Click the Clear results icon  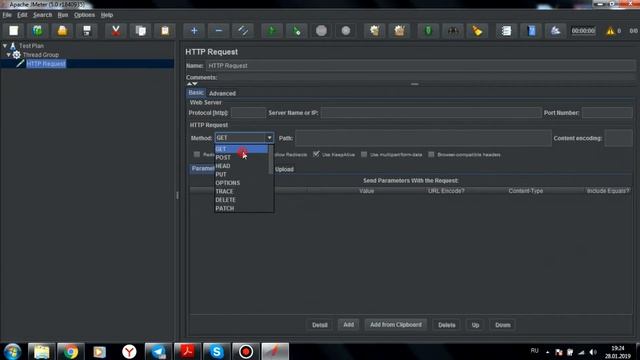point(375,31)
